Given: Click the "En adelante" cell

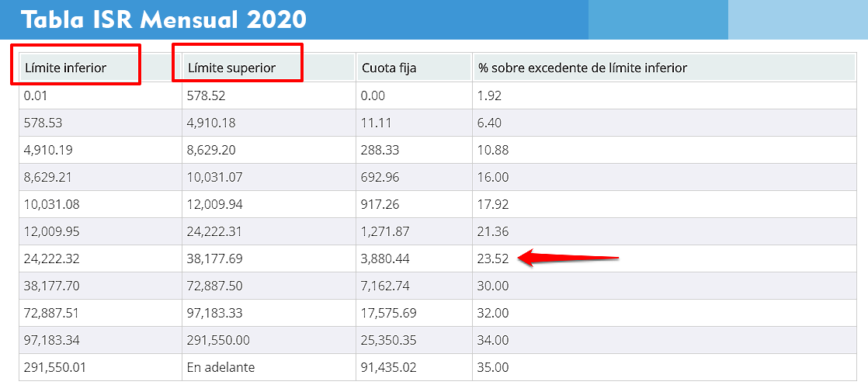Looking at the screenshot, I should 220,367.
